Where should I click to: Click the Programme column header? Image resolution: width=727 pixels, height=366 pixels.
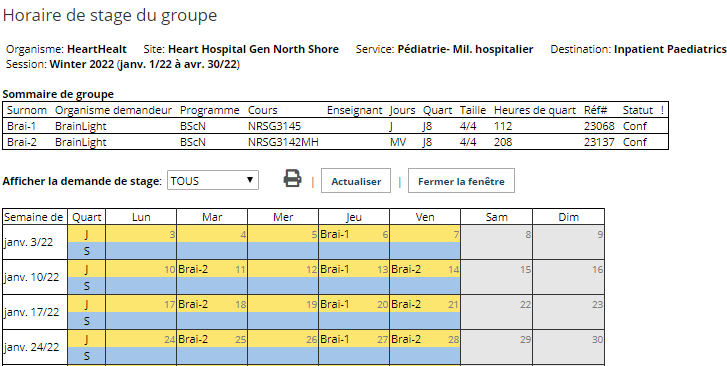[x=210, y=110]
